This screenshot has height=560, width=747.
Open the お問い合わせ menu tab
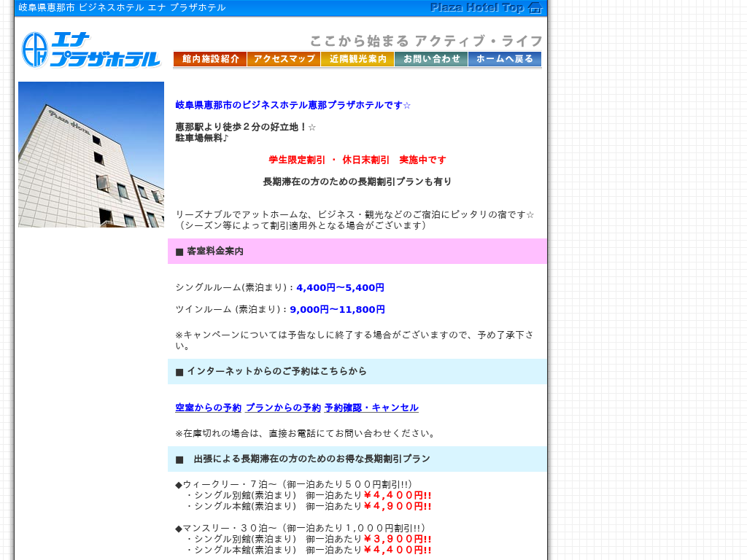pos(431,59)
